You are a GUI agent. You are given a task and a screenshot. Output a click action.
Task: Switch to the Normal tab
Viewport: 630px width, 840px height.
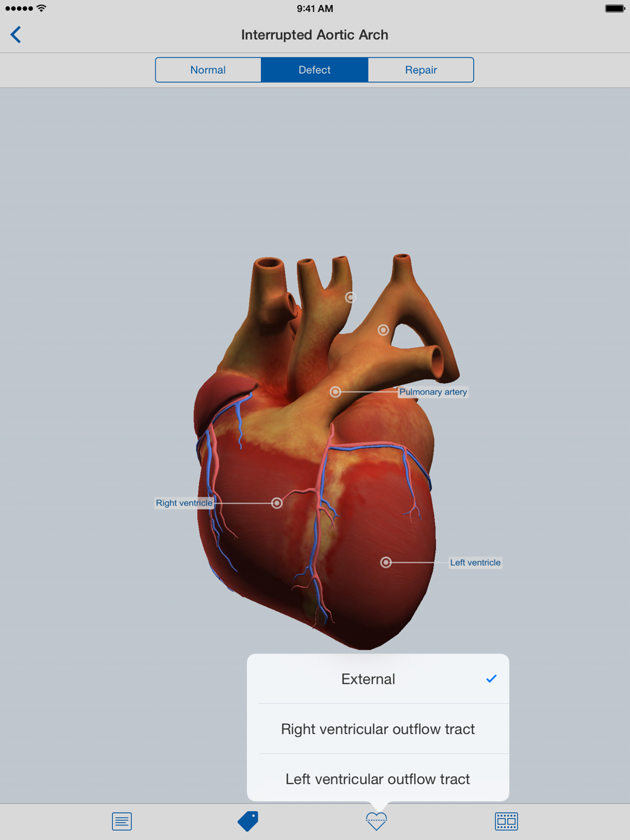(208, 70)
